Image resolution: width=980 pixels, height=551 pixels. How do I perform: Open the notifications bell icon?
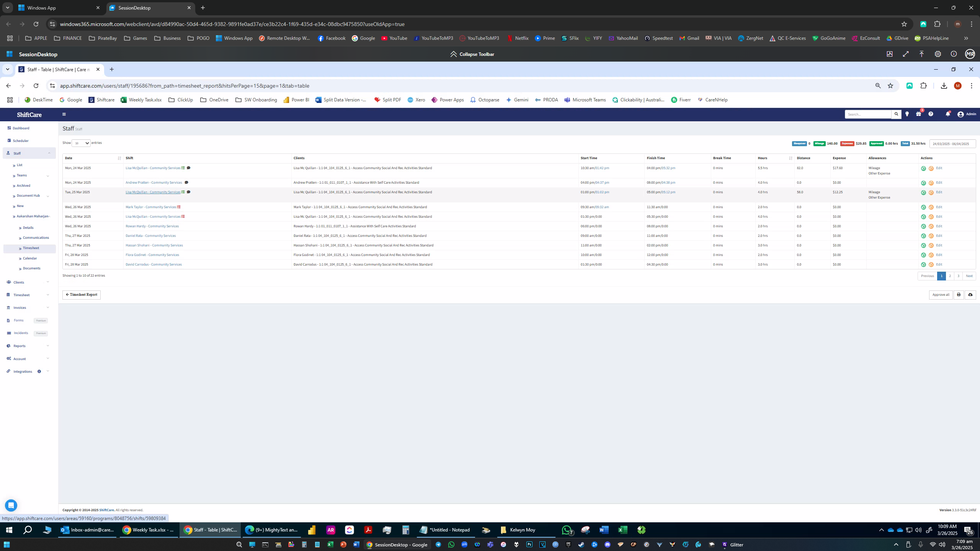pyautogui.click(x=947, y=114)
